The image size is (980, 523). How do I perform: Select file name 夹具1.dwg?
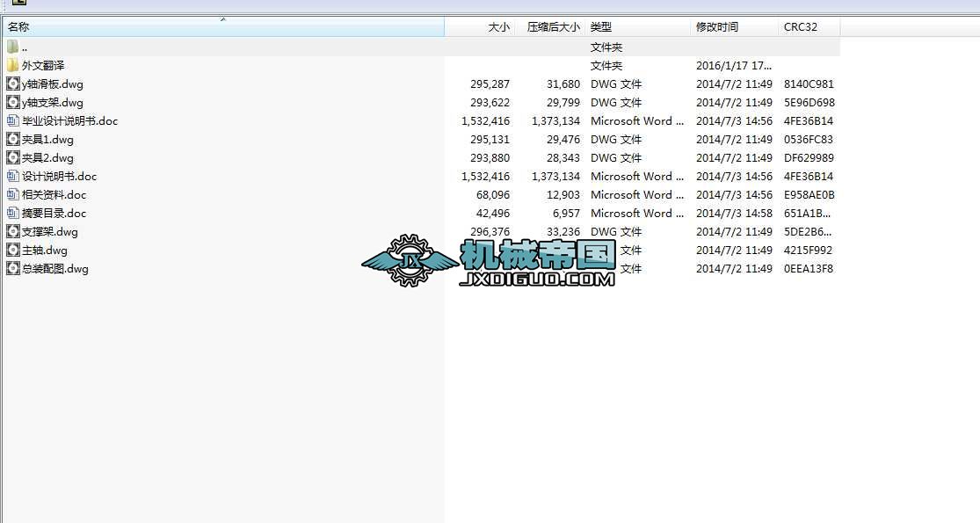tap(47, 140)
